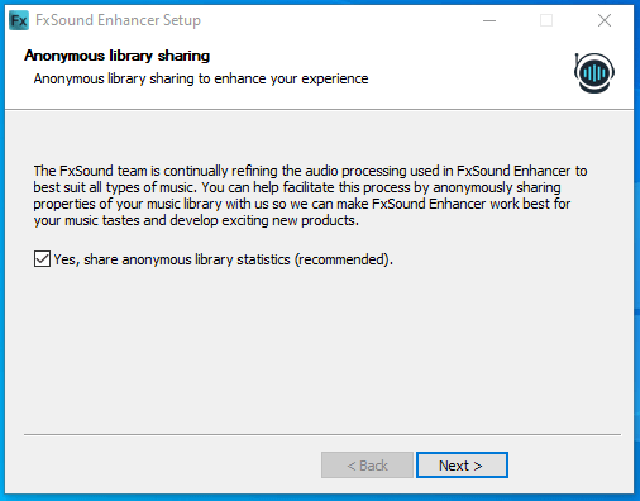Click the 'FxSound Enhancer Setup' title bar text
Viewport: 640px width, 501px height.
pyautogui.click(x=118, y=20)
